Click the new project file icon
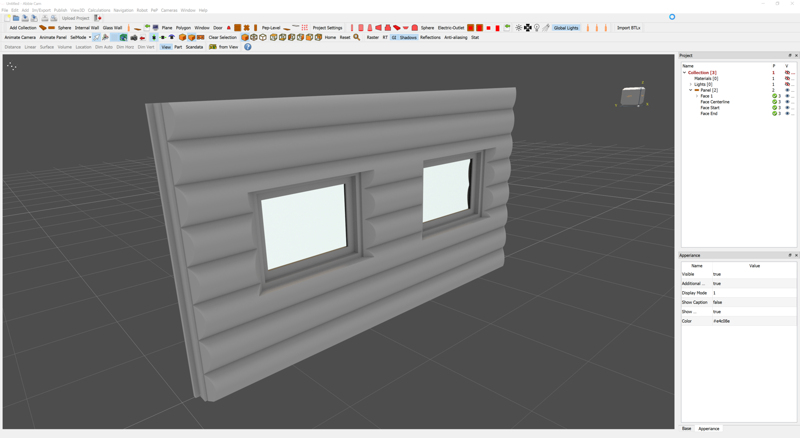Image resolution: width=800 pixels, height=438 pixels. (8, 18)
